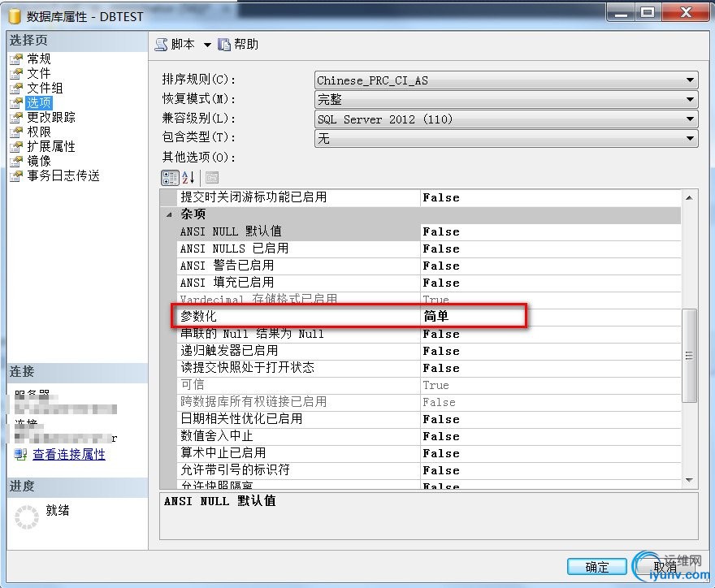Viewport: 715px width, 588px height.
Task: Maximize the 数据库属性 window
Action: [648, 12]
